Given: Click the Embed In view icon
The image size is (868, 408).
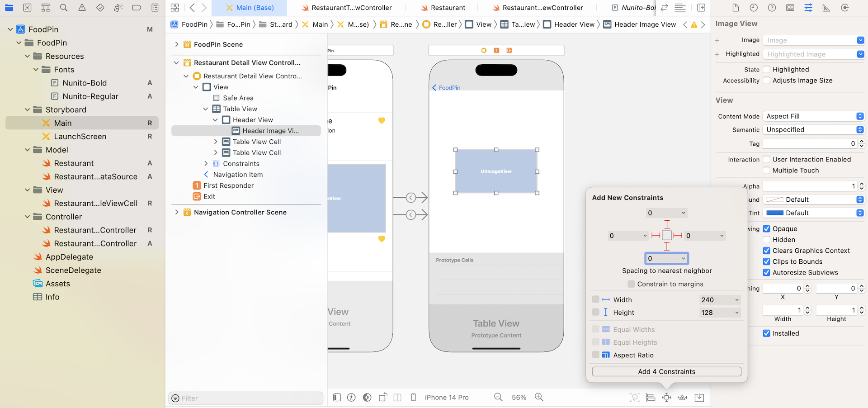Looking at the screenshot, I should [698, 397].
